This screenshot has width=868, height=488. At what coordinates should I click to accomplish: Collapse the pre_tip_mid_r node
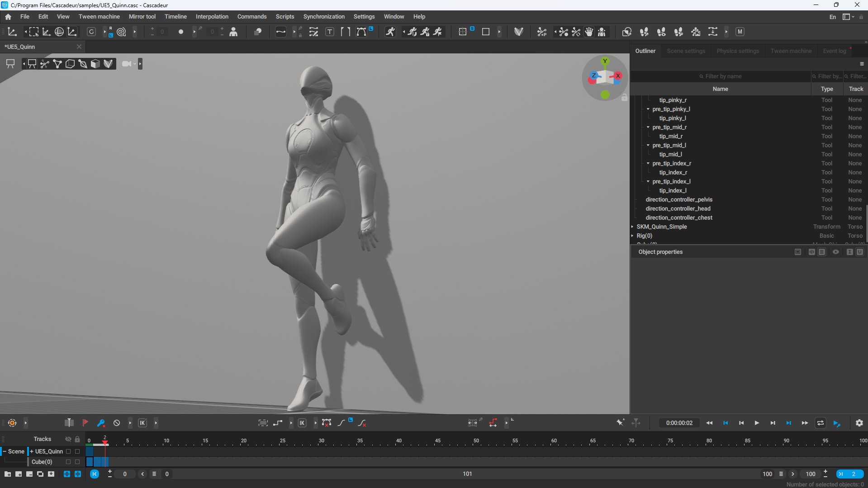pyautogui.click(x=648, y=127)
